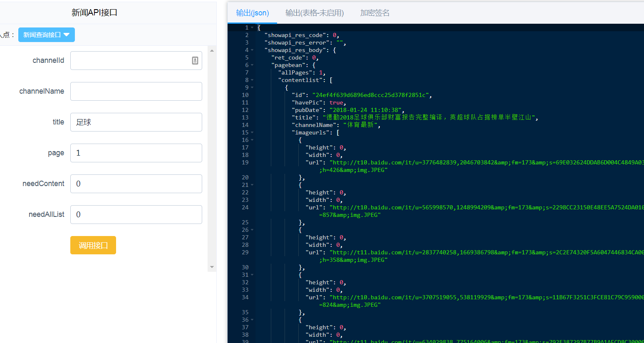Screen dimensions: 644x343
Task: Click the "ret_code" key
Action: [288, 58]
